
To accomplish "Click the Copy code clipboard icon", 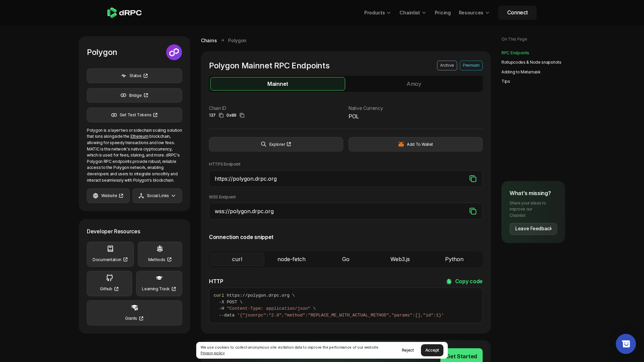I will coord(449,282).
